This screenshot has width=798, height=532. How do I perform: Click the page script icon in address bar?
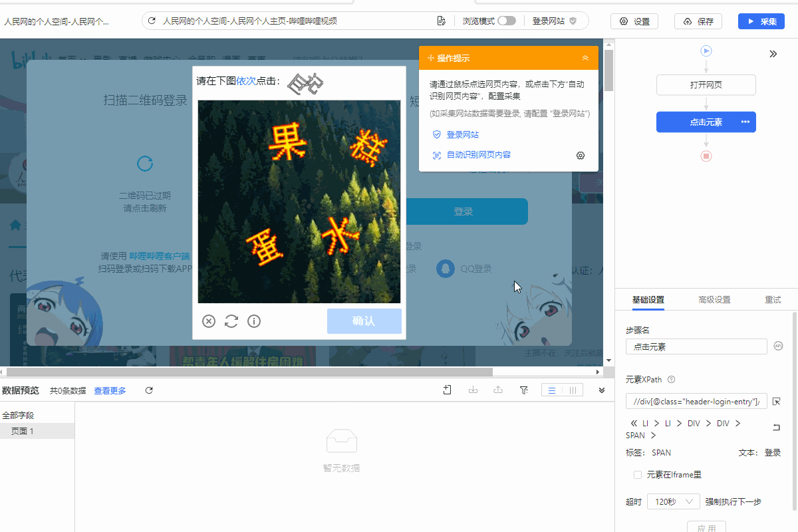tap(441, 21)
